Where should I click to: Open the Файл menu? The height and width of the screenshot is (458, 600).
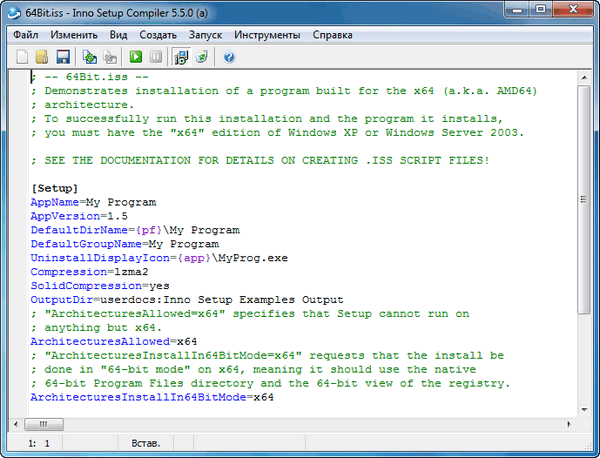tap(27, 35)
